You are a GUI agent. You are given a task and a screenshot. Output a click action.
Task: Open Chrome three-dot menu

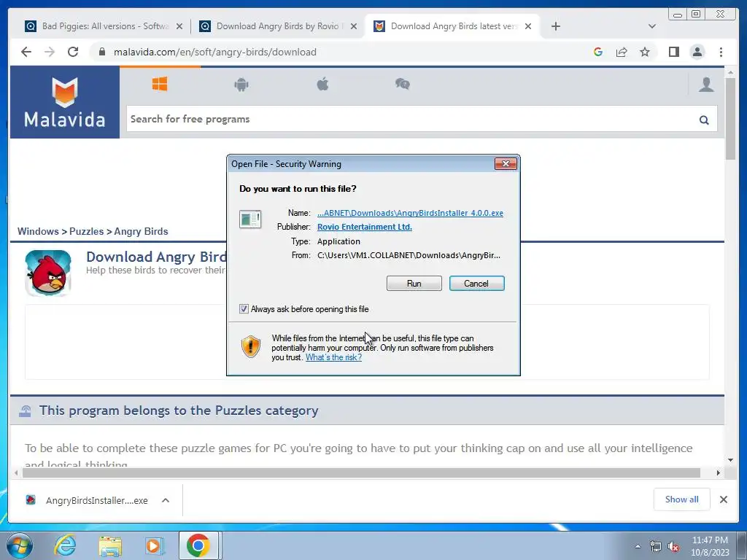[x=721, y=52]
